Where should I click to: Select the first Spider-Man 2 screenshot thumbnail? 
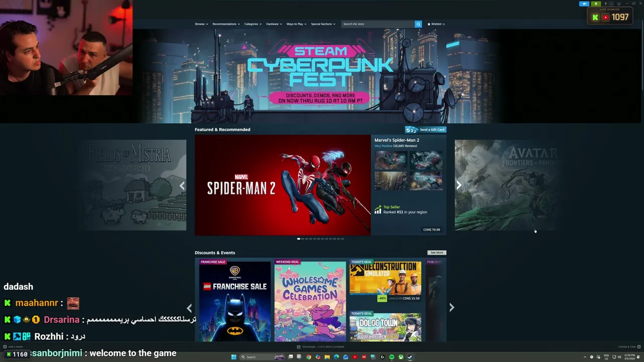coord(390,160)
